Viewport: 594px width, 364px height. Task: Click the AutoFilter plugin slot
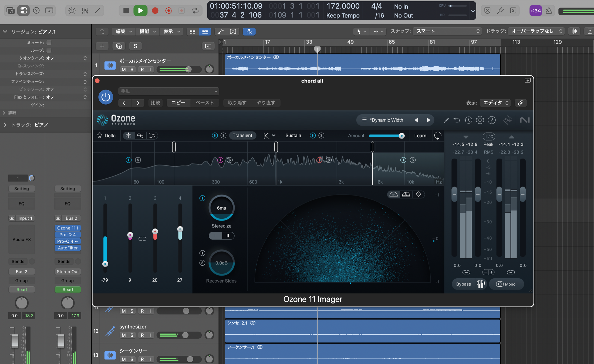67,248
